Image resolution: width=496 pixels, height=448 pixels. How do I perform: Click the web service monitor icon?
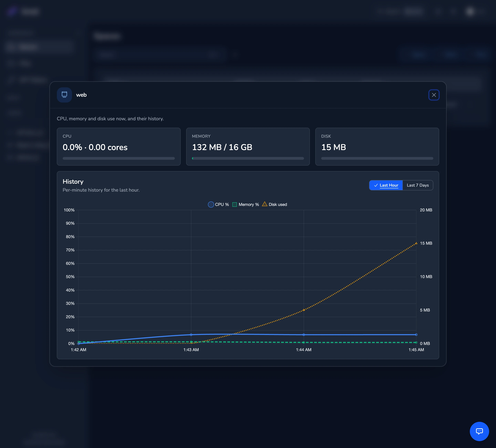64,95
